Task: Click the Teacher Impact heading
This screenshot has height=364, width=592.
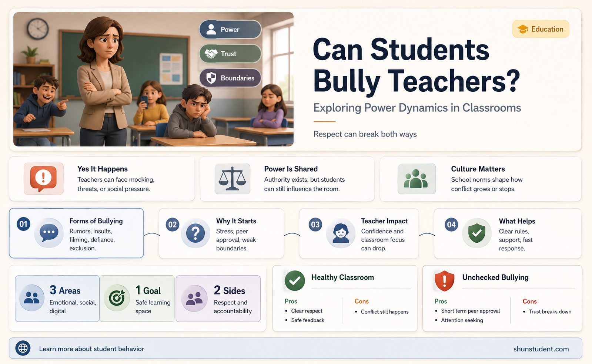Action: (384, 221)
